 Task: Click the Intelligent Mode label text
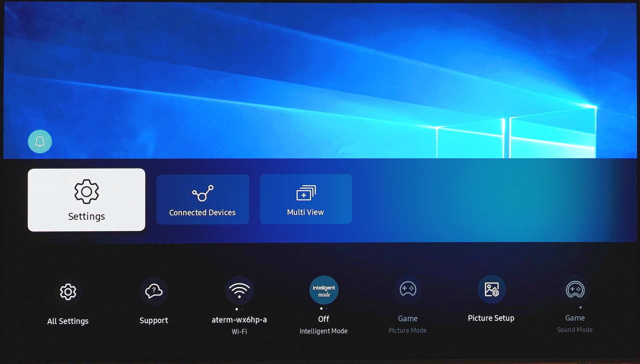(323, 331)
